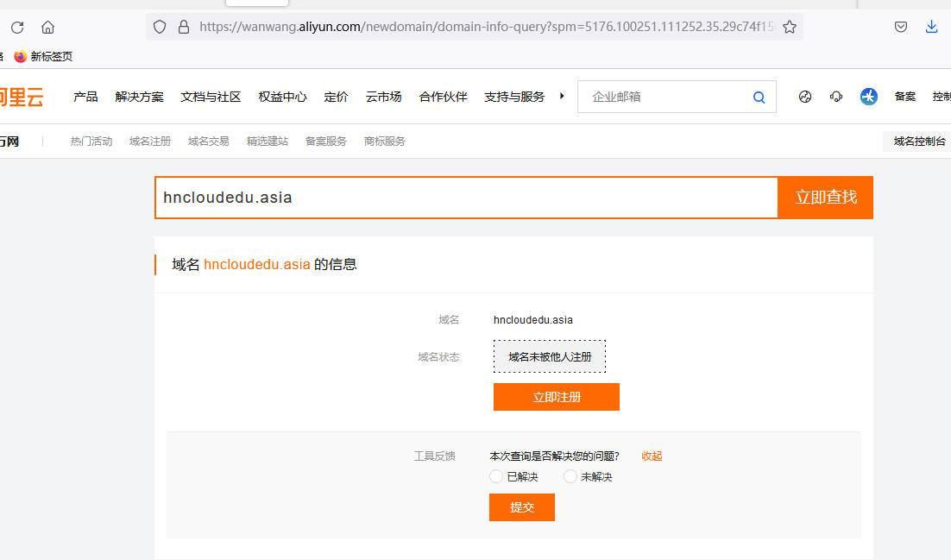951x560 pixels.
Task: Open the shield tracking protection icon
Action: (x=160, y=27)
